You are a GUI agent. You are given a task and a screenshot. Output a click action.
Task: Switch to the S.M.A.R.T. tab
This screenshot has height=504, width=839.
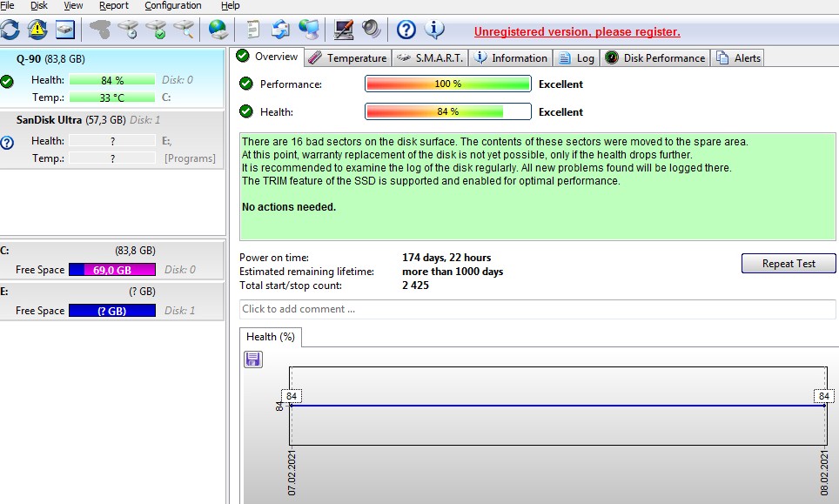click(430, 57)
